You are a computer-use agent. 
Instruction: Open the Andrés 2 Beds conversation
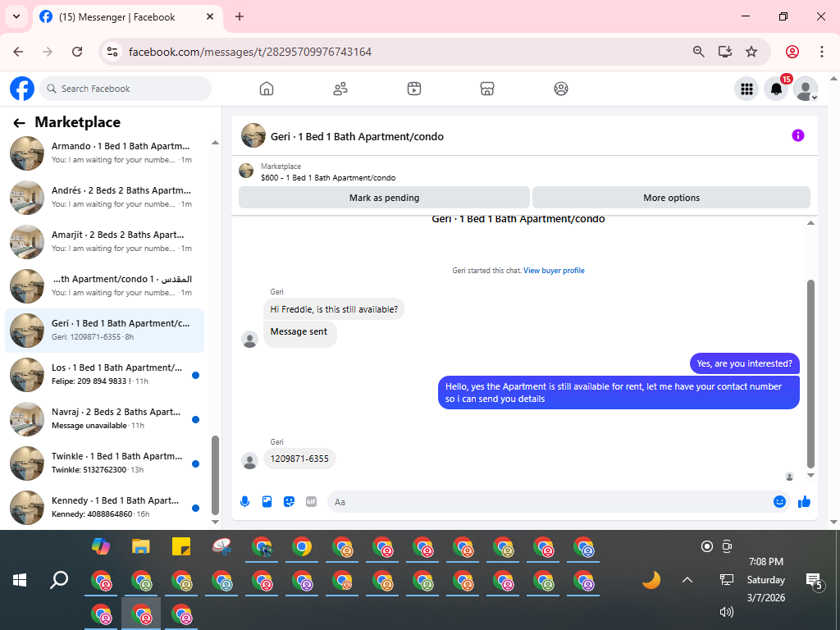[x=105, y=197]
